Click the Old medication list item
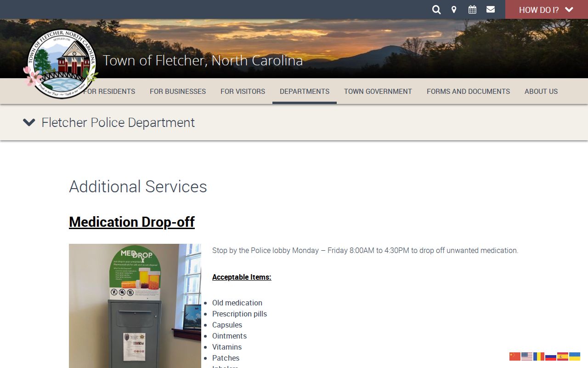588x368 pixels. coord(237,303)
